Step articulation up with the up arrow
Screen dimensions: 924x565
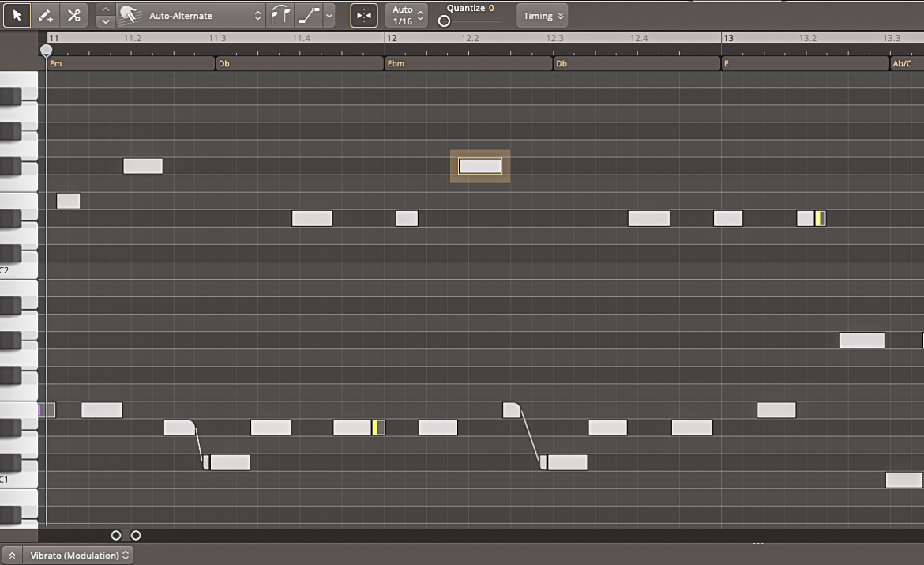105,9
